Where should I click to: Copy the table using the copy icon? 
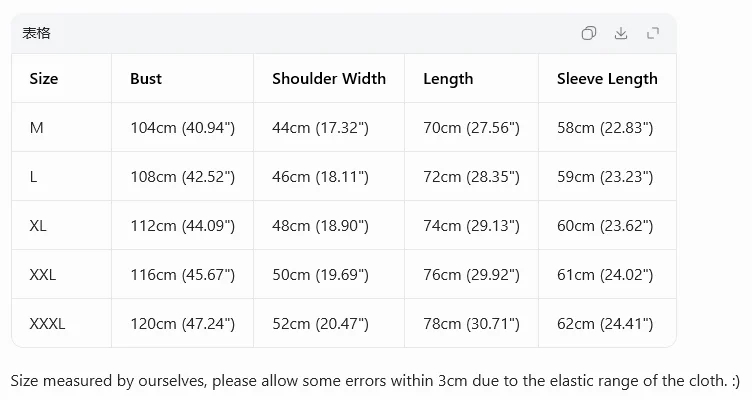(588, 33)
